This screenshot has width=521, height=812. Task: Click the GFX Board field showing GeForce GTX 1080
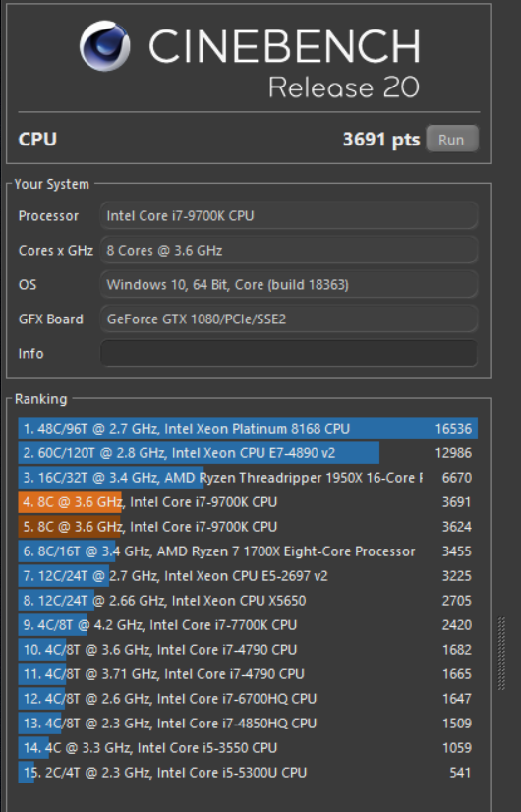point(288,319)
